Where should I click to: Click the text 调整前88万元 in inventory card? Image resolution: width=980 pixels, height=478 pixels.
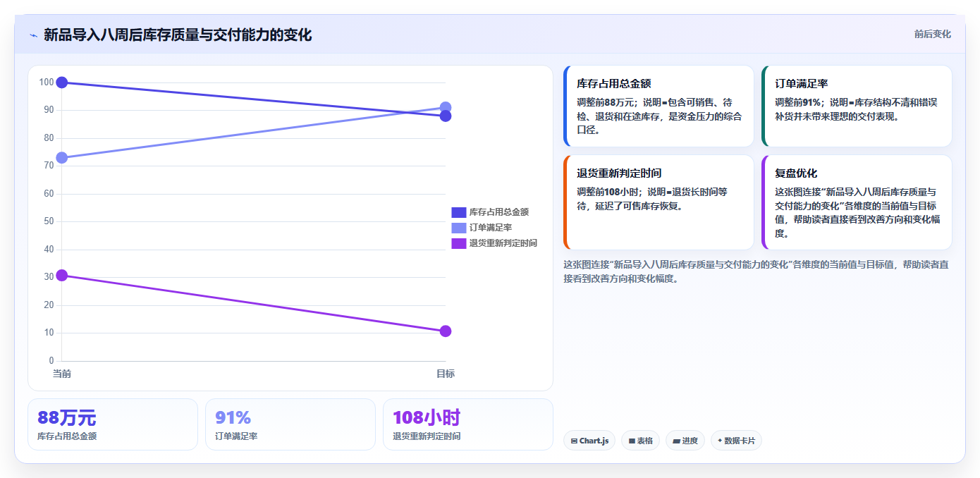click(607, 102)
